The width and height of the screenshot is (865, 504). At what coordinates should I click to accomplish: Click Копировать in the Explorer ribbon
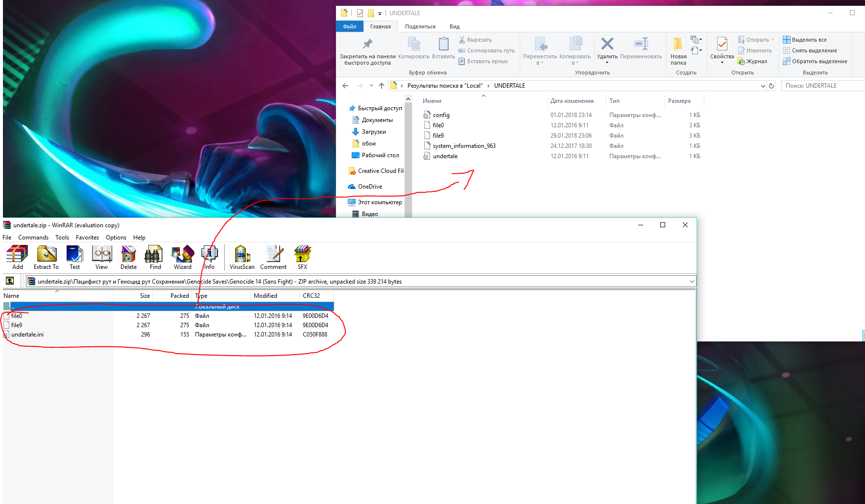tap(414, 48)
